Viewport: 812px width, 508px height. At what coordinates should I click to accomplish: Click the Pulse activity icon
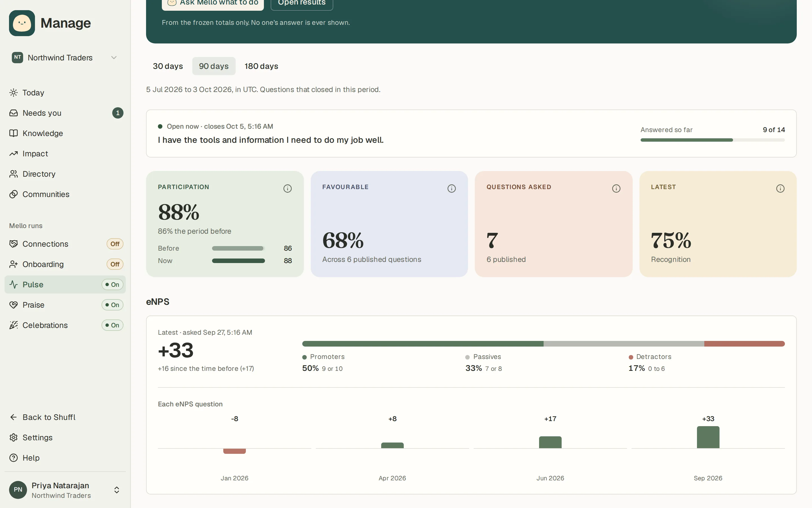14,284
